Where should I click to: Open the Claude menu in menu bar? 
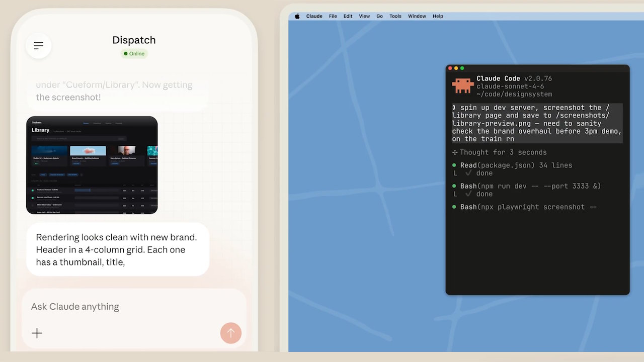[x=314, y=16]
